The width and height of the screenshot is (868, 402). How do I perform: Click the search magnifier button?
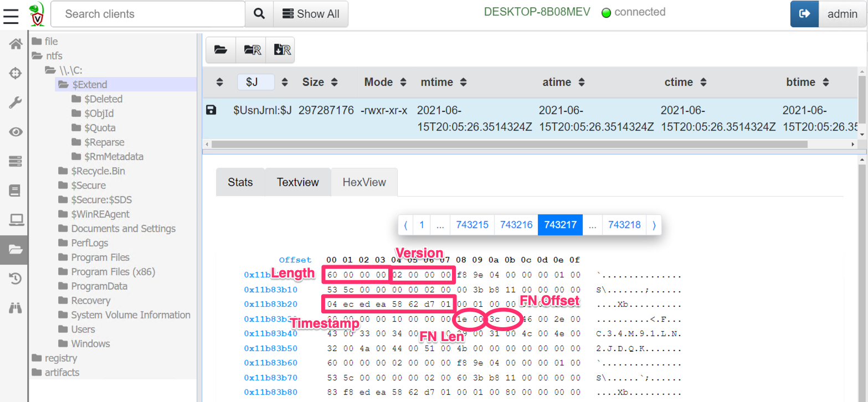[259, 14]
